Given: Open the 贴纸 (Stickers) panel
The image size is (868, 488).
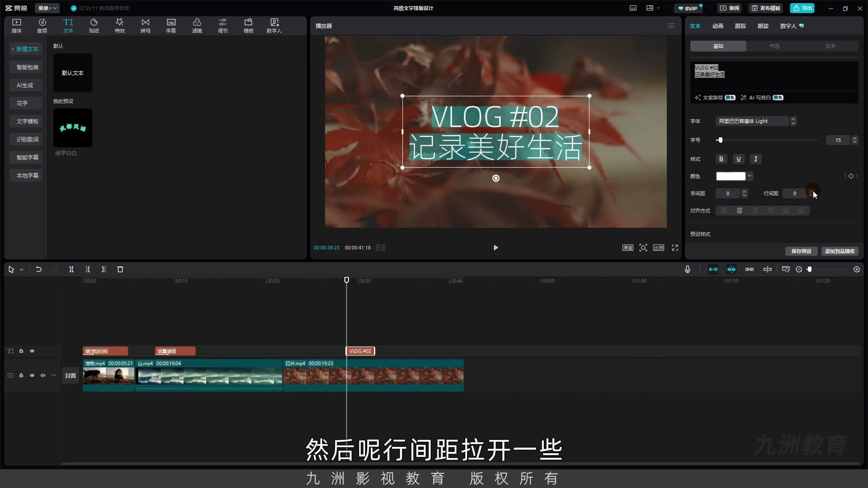Looking at the screenshot, I should click(94, 26).
